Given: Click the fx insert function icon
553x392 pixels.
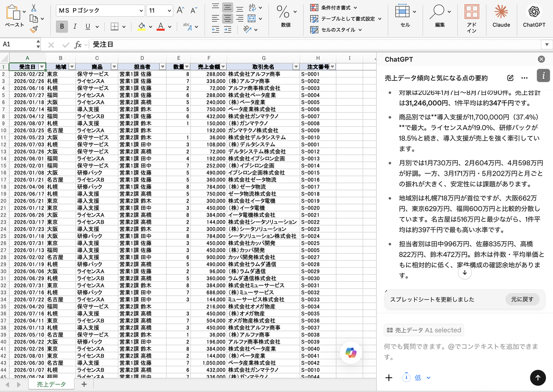Looking at the screenshot, I should click(78, 45).
